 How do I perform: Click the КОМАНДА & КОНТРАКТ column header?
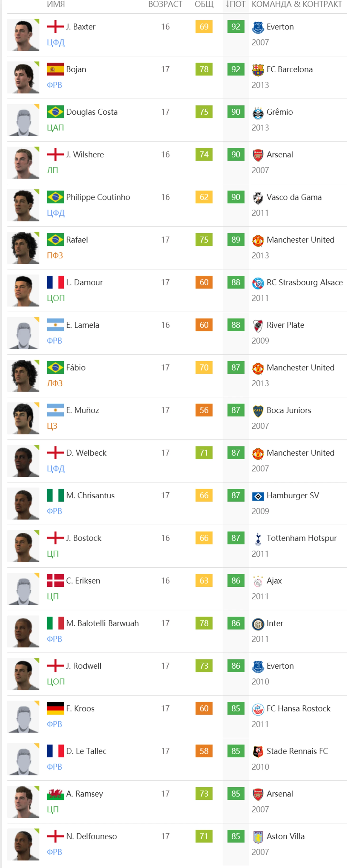[x=297, y=4]
